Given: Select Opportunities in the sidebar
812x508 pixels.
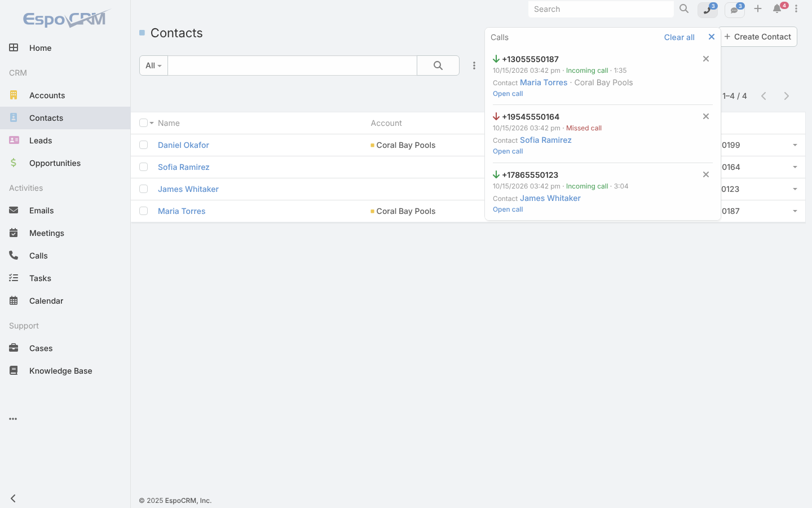Looking at the screenshot, I should point(65,163).
